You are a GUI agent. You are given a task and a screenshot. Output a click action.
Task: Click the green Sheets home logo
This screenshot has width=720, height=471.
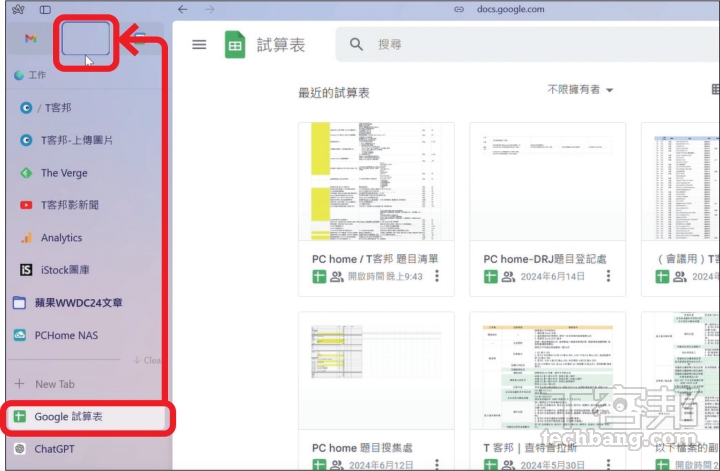pos(235,45)
